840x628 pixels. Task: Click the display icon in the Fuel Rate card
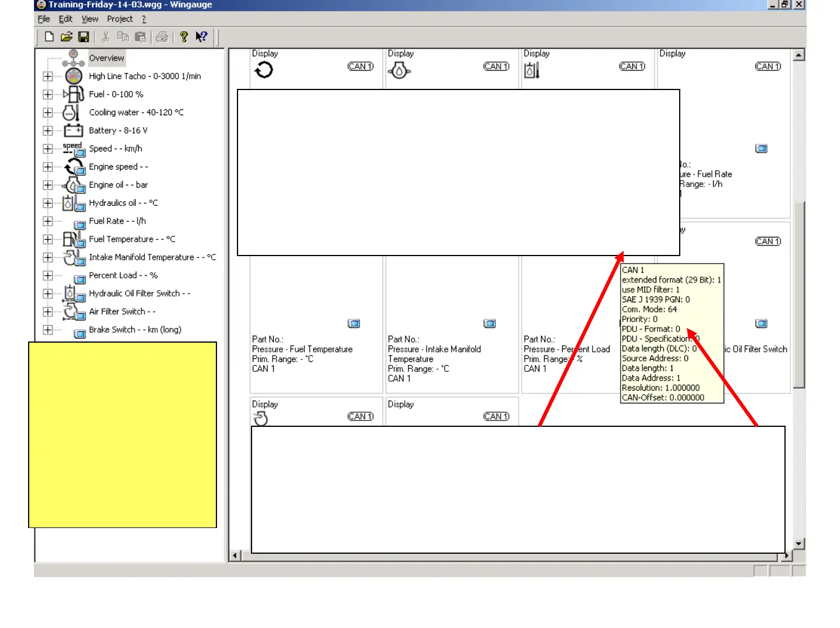coord(761,149)
